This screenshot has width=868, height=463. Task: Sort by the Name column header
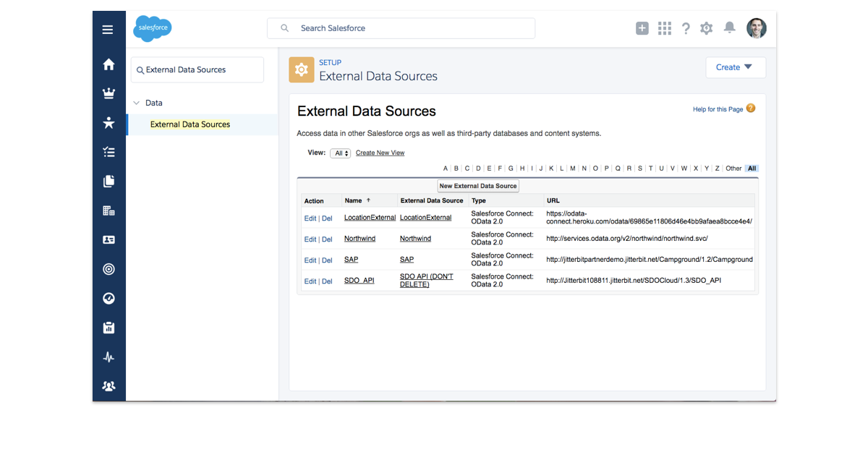pyautogui.click(x=354, y=200)
